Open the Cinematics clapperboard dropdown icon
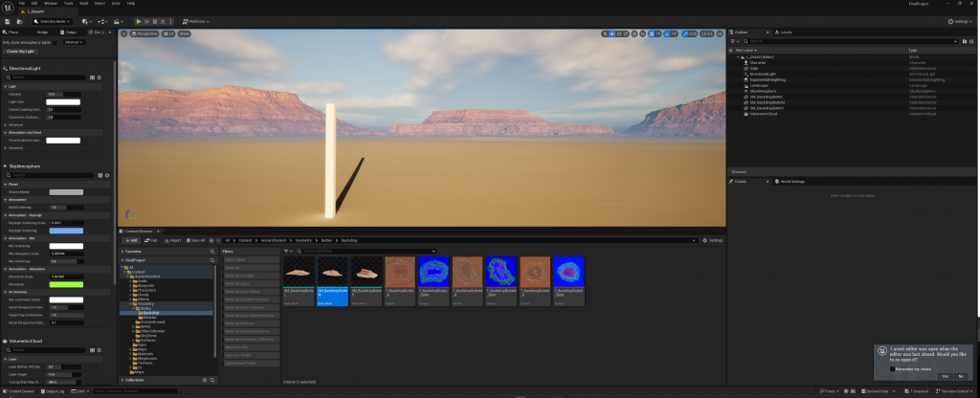 point(119,21)
